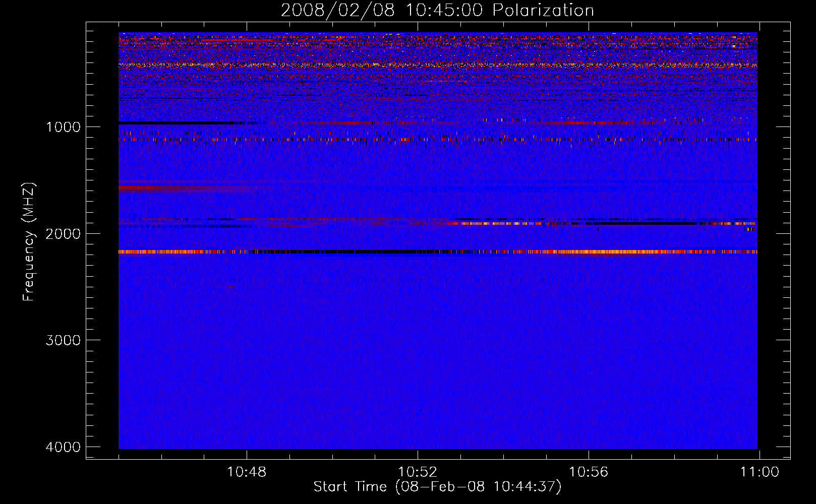816x504 pixels.
Task: Click the 'Frequency (MHZ)' vertical axis label
Action: (x=29, y=242)
